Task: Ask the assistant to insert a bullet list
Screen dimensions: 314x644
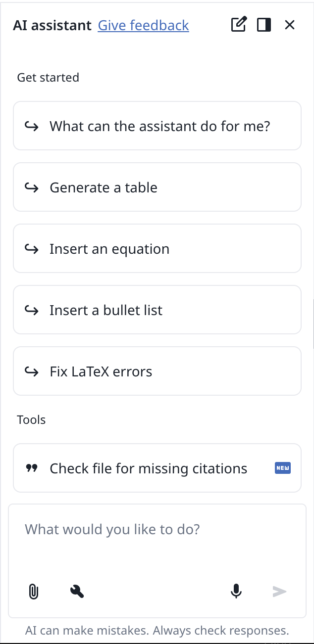Action: pyautogui.click(x=157, y=310)
